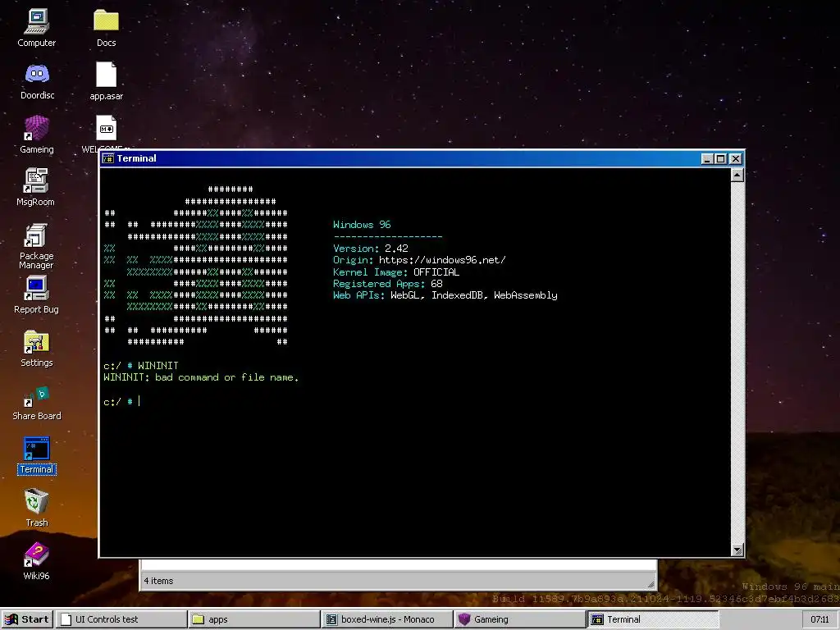This screenshot has width=840, height=630.
Task: Minimize the Terminal window
Action: (x=707, y=158)
